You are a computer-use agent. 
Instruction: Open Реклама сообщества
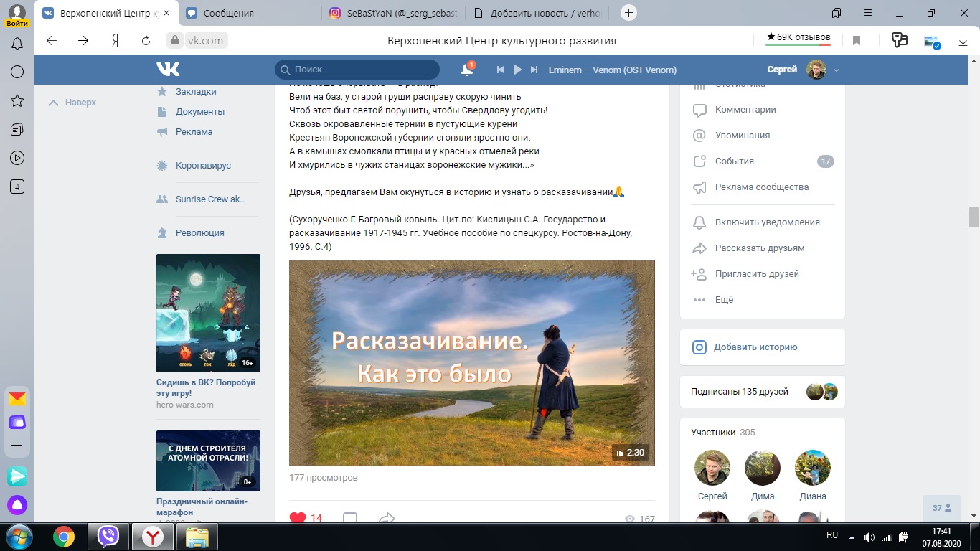tap(762, 187)
